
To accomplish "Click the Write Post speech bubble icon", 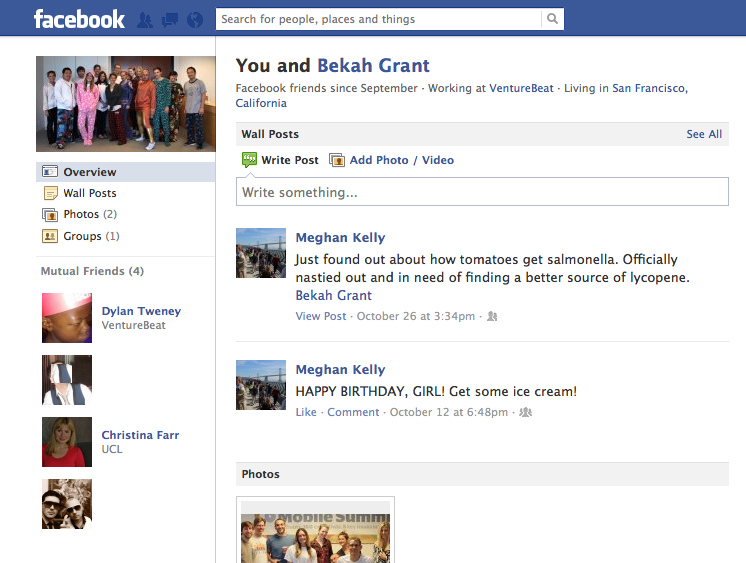I will point(249,160).
